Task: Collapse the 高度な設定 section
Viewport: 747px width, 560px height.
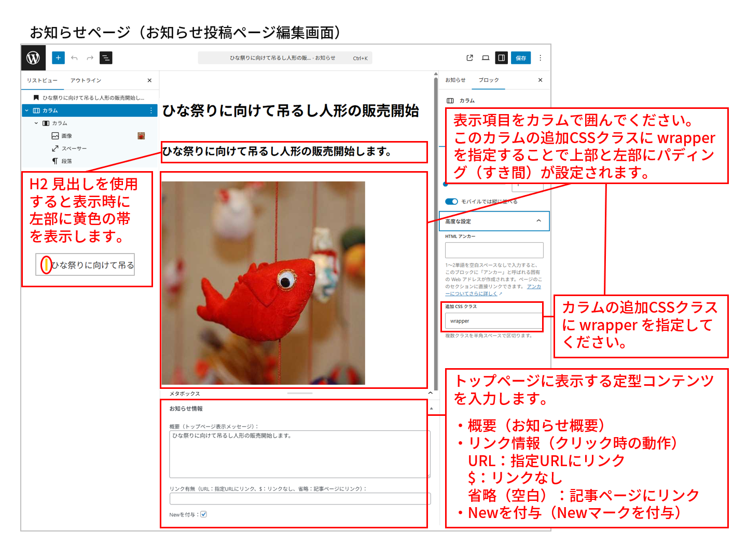Action: tap(538, 221)
